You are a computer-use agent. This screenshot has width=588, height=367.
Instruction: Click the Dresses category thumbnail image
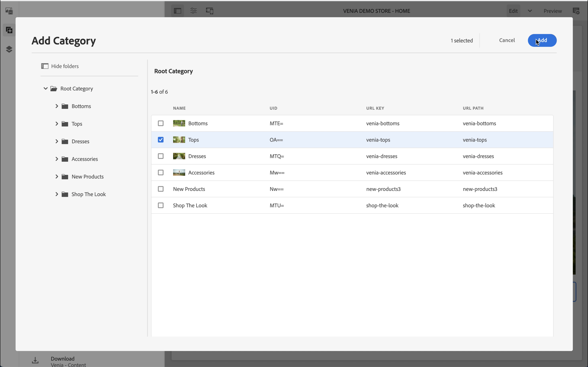179,156
